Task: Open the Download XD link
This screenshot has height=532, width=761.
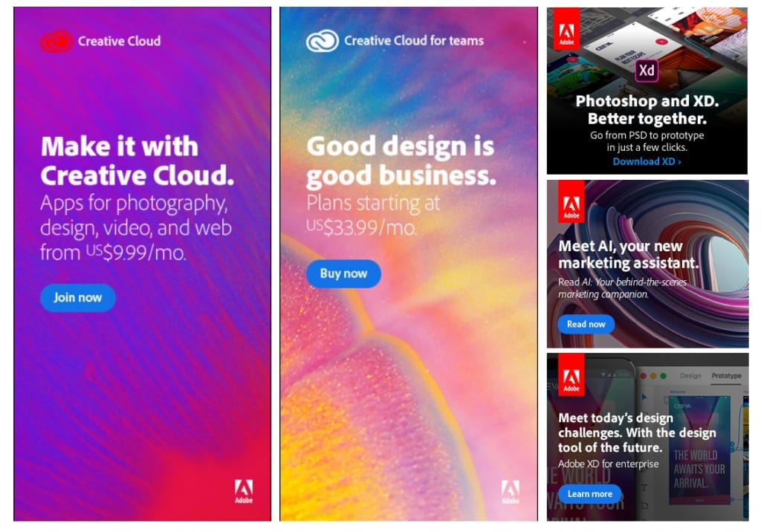Action: [x=647, y=162]
